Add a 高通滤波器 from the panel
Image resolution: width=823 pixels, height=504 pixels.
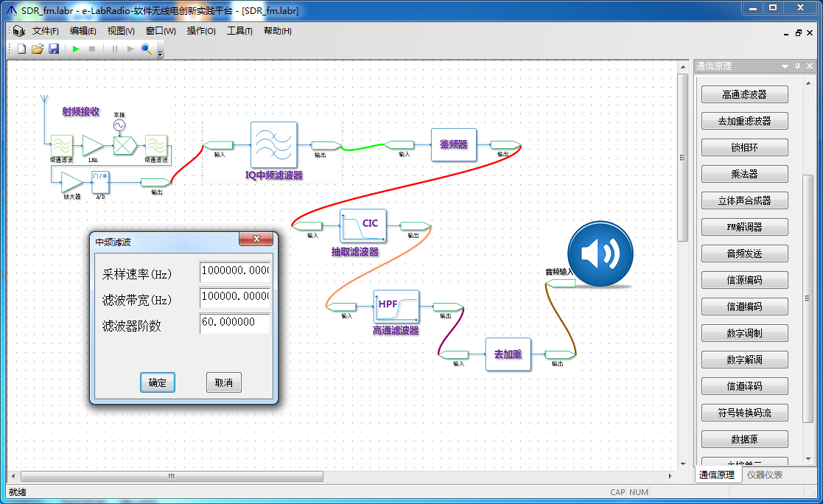click(744, 94)
